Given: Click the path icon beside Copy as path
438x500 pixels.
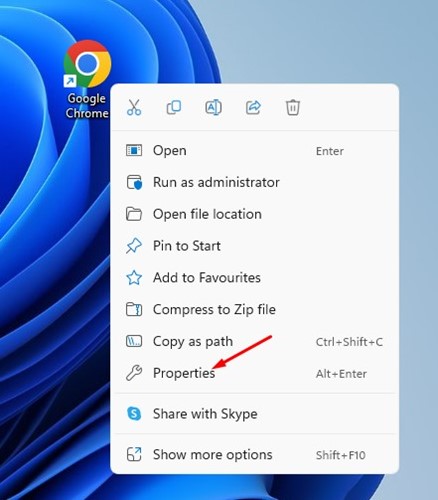Looking at the screenshot, I should [134, 341].
